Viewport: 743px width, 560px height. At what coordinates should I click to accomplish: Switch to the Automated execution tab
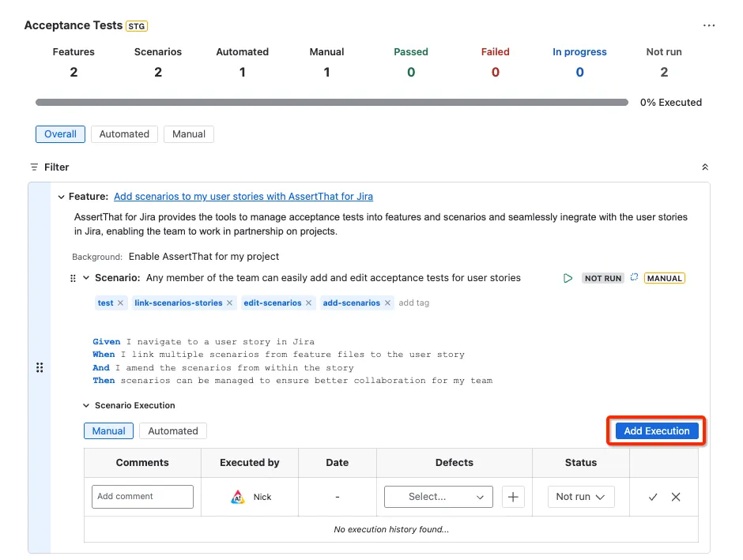point(173,430)
